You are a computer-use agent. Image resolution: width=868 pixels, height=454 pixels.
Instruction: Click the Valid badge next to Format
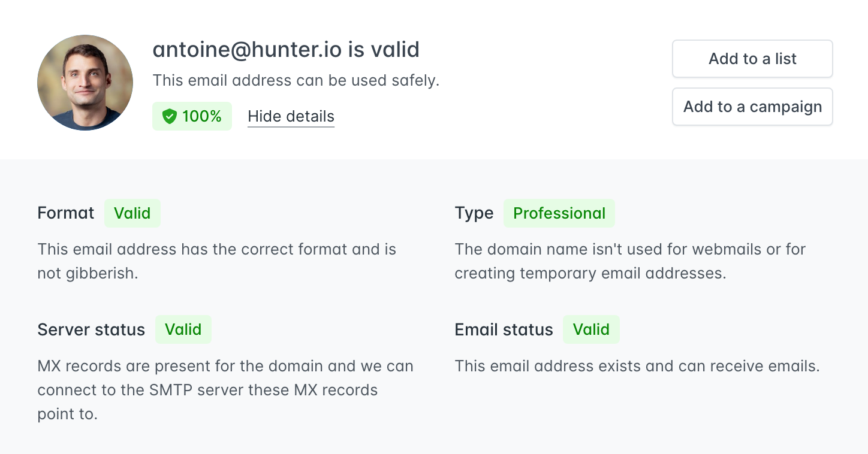coord(132,213)
